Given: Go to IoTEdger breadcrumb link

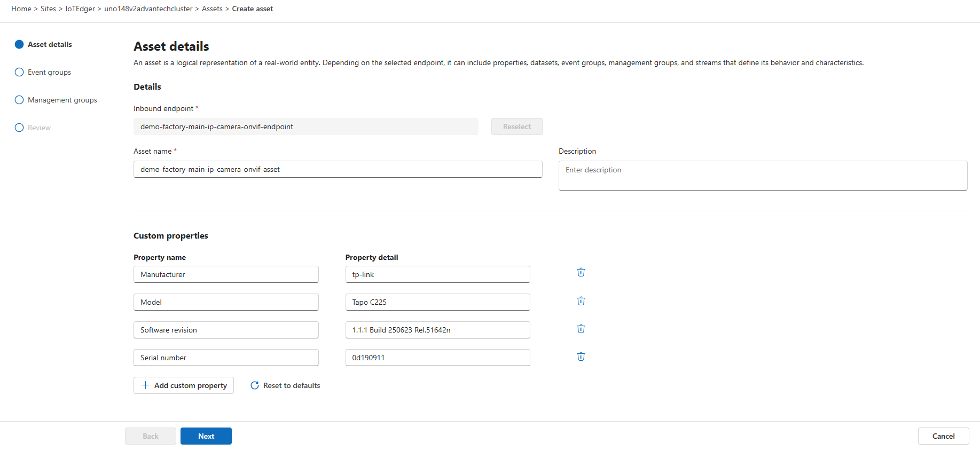Looking at the screenshot, I should [80, 9].
